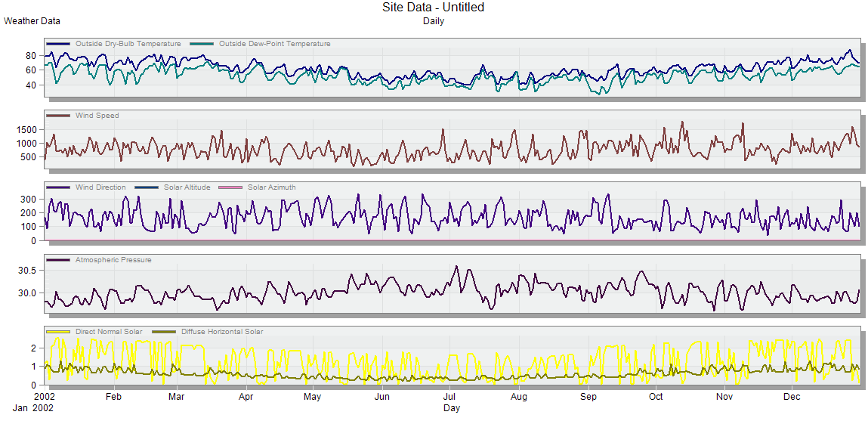Click the 'Nov' month axis label
The image size is (868, 421).
[724, 397]
